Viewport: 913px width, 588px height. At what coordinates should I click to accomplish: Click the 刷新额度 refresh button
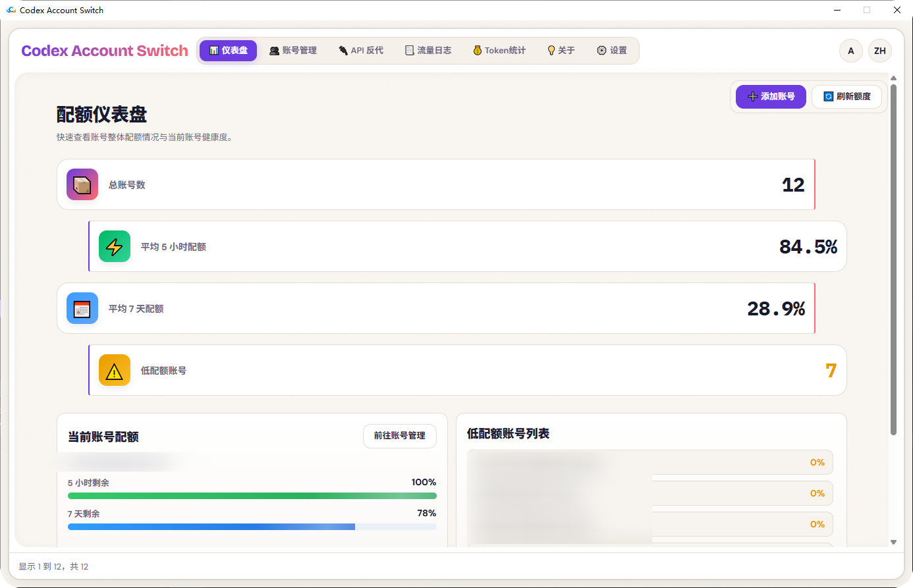click(846, 97)
